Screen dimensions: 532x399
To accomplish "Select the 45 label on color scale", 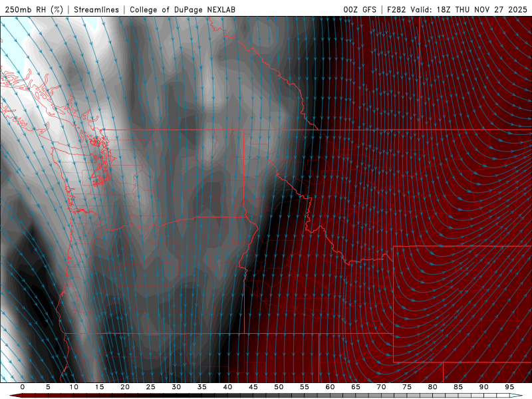I will click(x=253, y=387).
